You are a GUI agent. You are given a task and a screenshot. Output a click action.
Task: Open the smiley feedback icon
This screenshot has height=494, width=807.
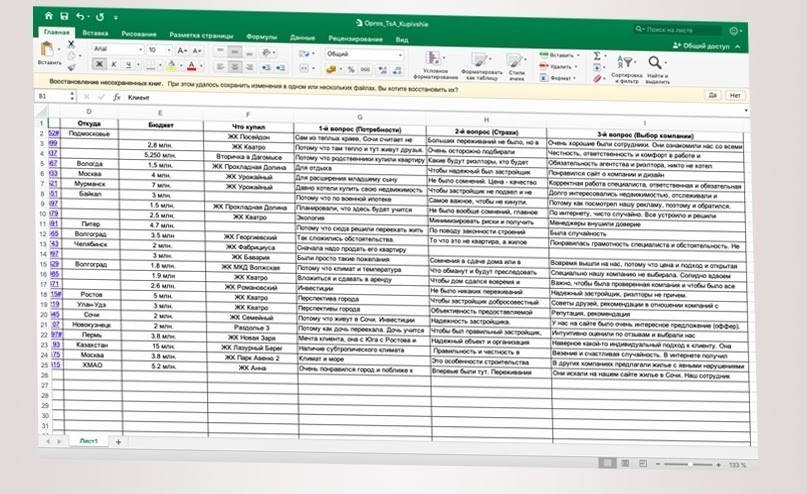[733, 31]
